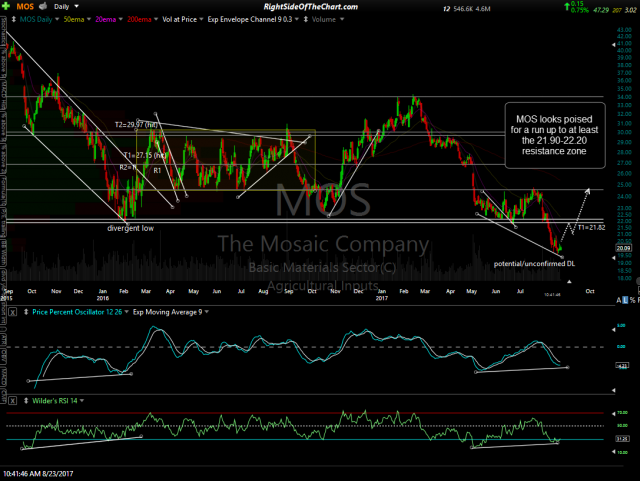Click the MOS looks poised note box
The height and width of the screenshot is (481, 640).
click(555, 135)
